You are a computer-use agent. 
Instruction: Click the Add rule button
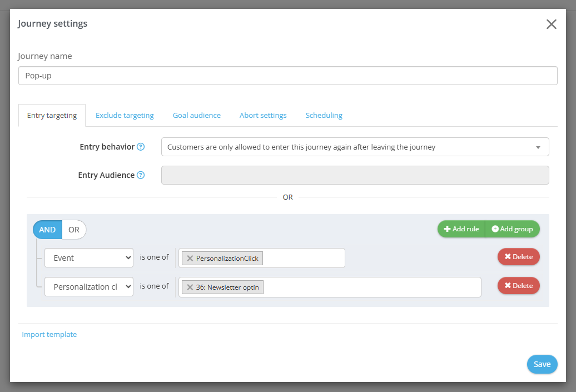point(461,229)
